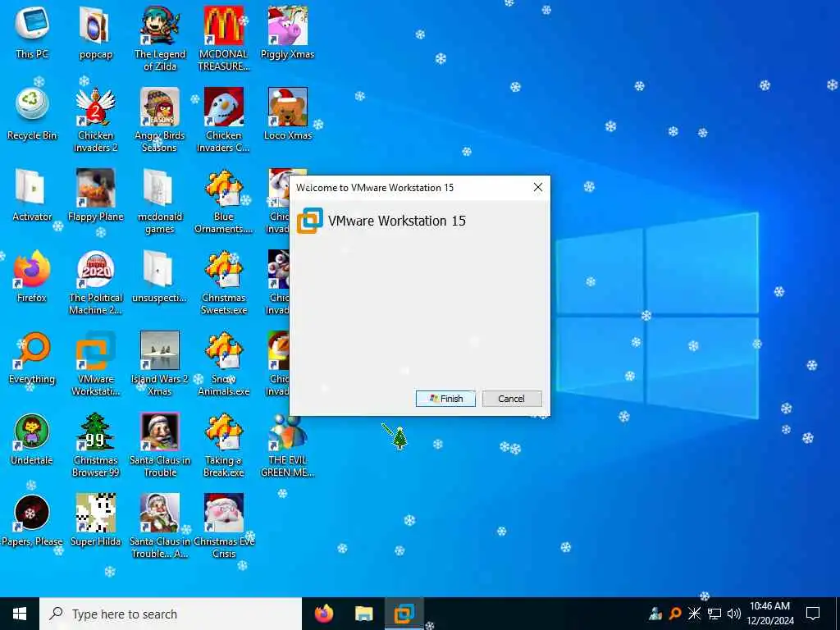The width and height of the screenshot is (840, 630).
Task: Select the Island Wars 2 Xmas icon
Action: pyautogui.click(x=160, y=364)
